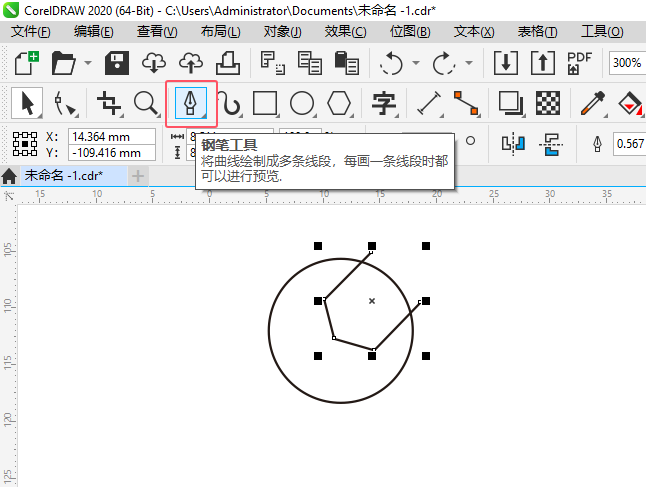Open the 布局(L) menu

coord(220,31)
